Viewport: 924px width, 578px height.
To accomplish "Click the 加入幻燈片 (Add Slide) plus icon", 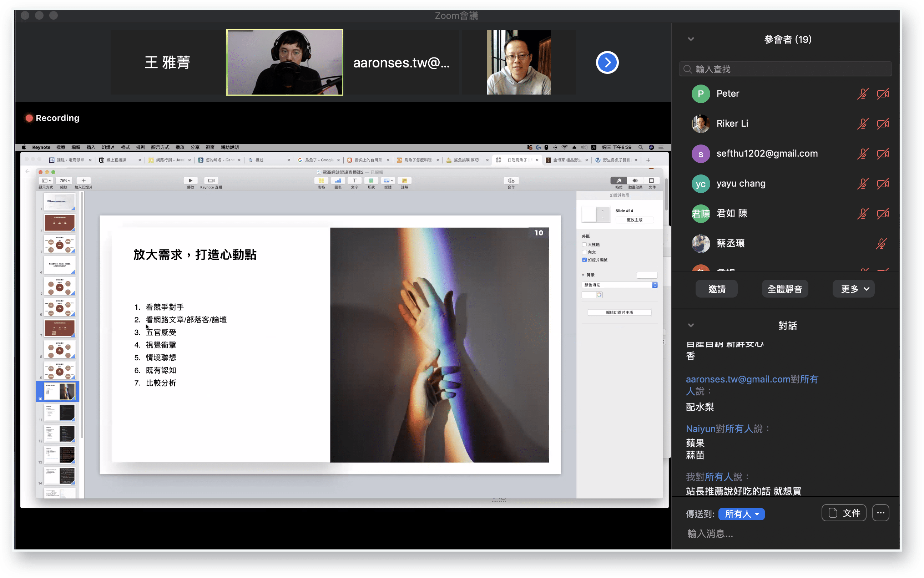I will [x=84, y=181].
